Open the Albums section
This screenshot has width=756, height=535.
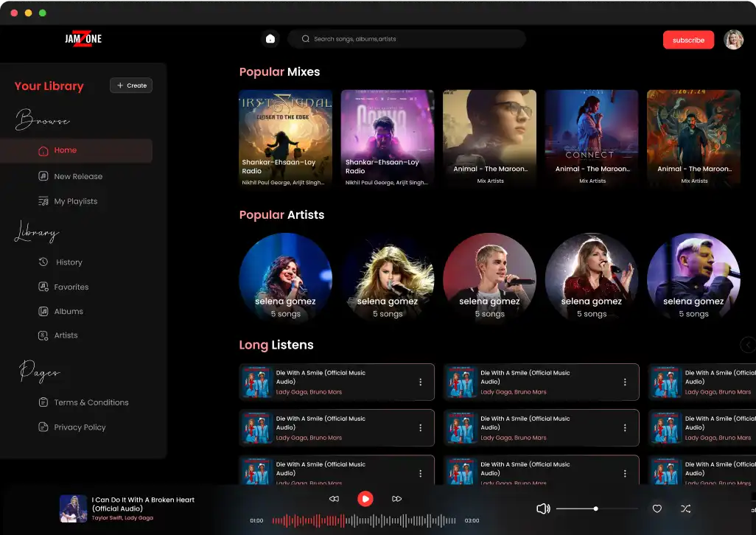[x=69, y=312]
